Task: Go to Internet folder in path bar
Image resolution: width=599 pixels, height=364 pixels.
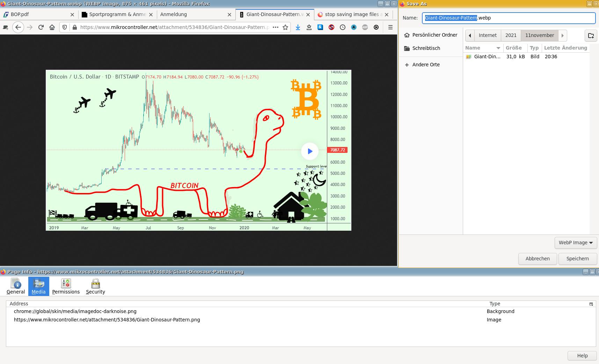Action: (488, 35)
